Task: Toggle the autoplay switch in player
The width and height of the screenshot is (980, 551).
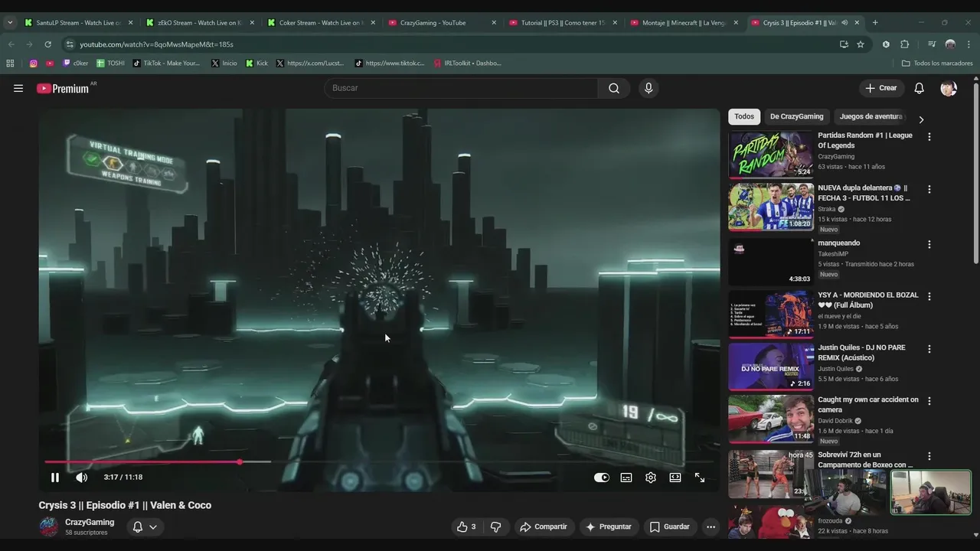Action: (x=602, y=478)
